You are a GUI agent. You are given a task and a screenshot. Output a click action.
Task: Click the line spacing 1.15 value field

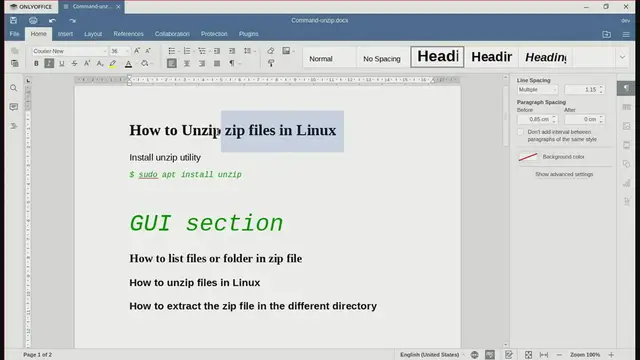coord(581,89)
